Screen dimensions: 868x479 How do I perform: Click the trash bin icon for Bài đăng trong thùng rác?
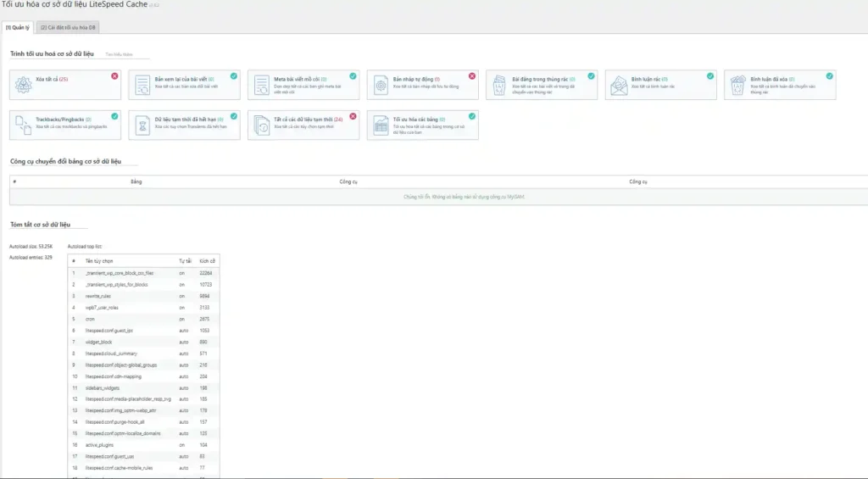pyautogui.click(x=499, y=86)
